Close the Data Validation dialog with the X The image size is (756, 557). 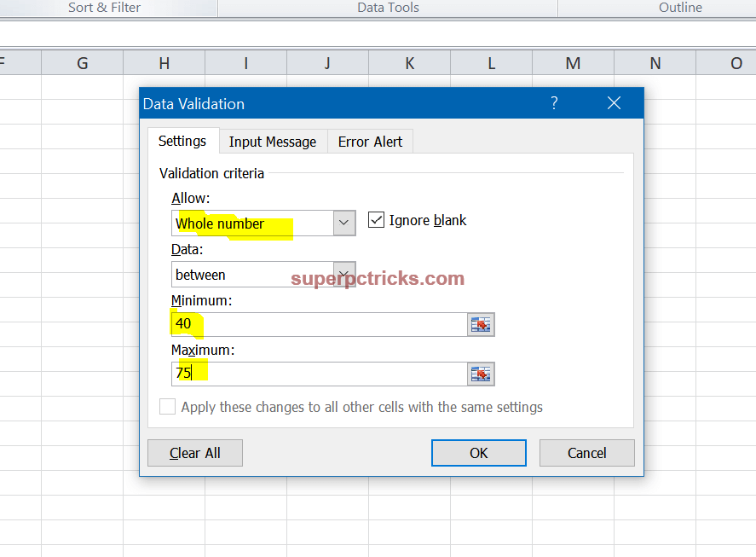coord(614,102)
